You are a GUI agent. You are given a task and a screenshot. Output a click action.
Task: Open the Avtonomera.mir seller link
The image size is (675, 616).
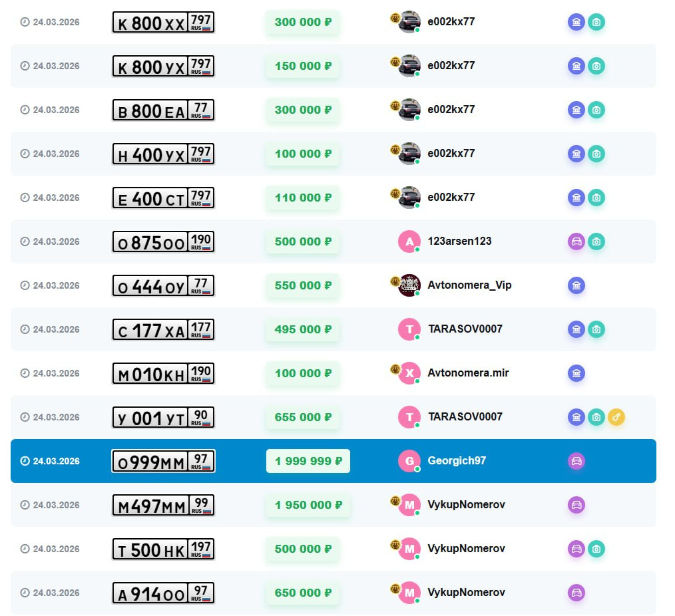click(468, 373)
